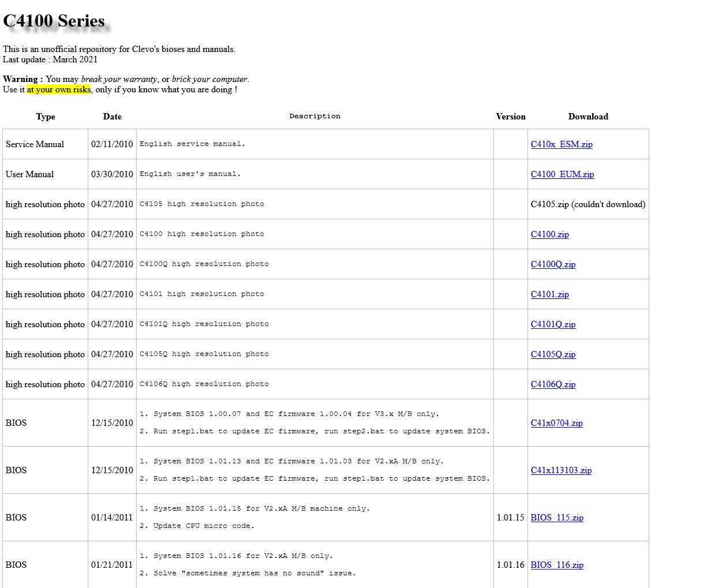Click the date cell '01/14/2011'
This screenshot has height=588, width=715.
click(112, 518)
